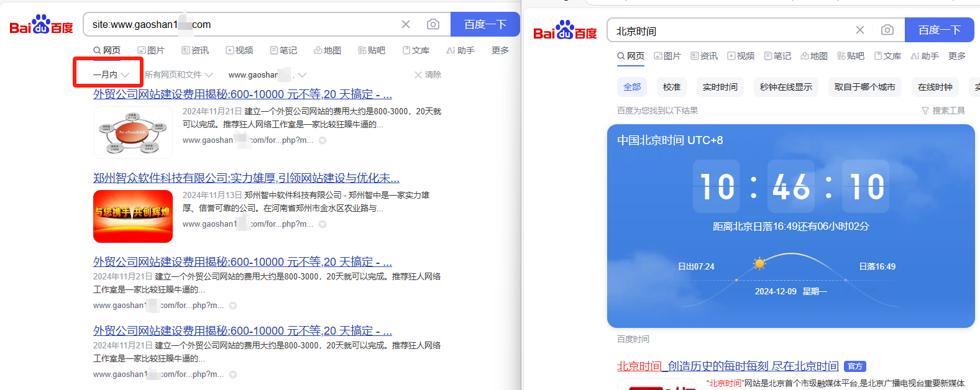Click the 中国北京时间 UTC+8 clock card title
Screen dimensions: 980x390
coord(670,140)
